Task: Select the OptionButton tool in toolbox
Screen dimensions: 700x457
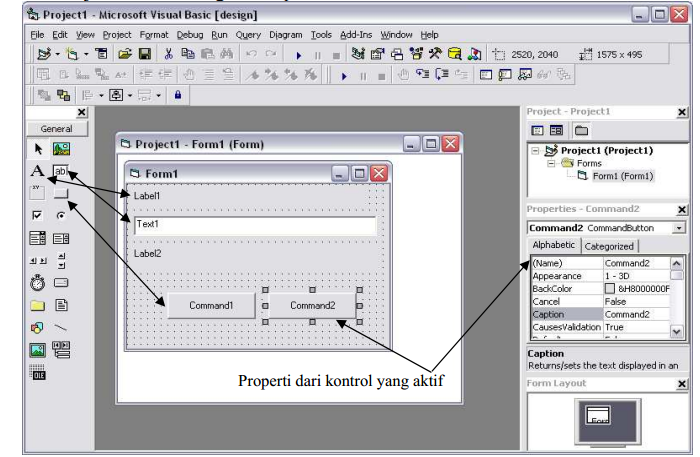Action: click(x=61, y=216)
